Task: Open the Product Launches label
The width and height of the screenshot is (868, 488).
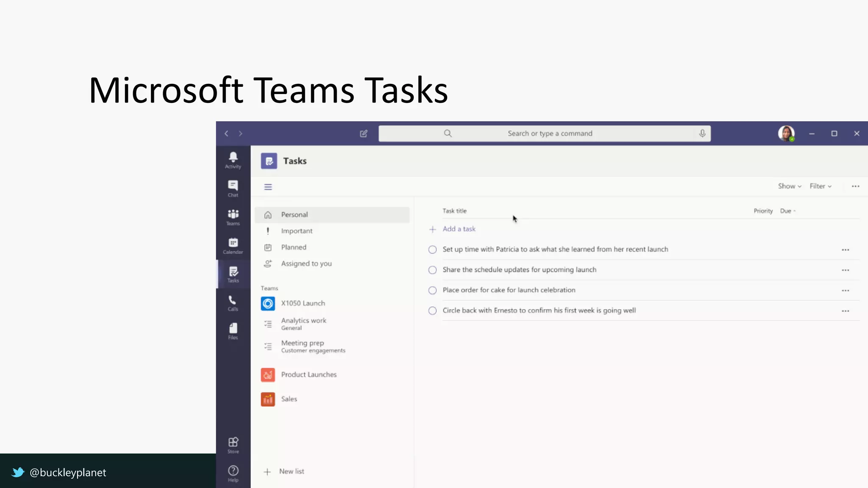Action: click(309, 374)
